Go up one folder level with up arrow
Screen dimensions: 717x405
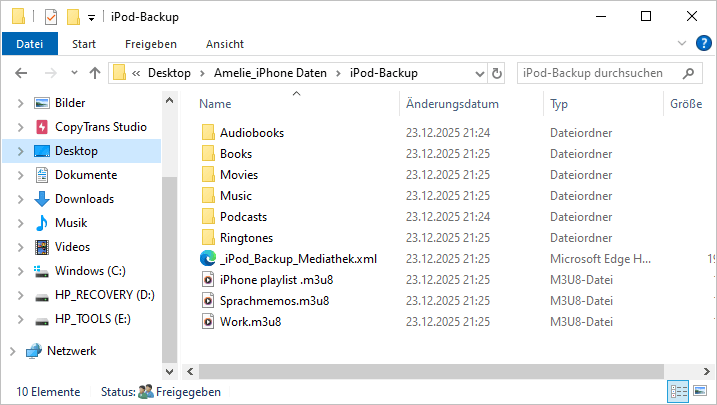[95, 73]
